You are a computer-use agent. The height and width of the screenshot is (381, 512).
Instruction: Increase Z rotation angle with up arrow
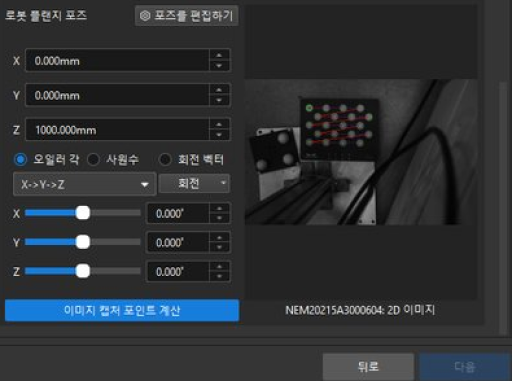(x=219, y=267)
